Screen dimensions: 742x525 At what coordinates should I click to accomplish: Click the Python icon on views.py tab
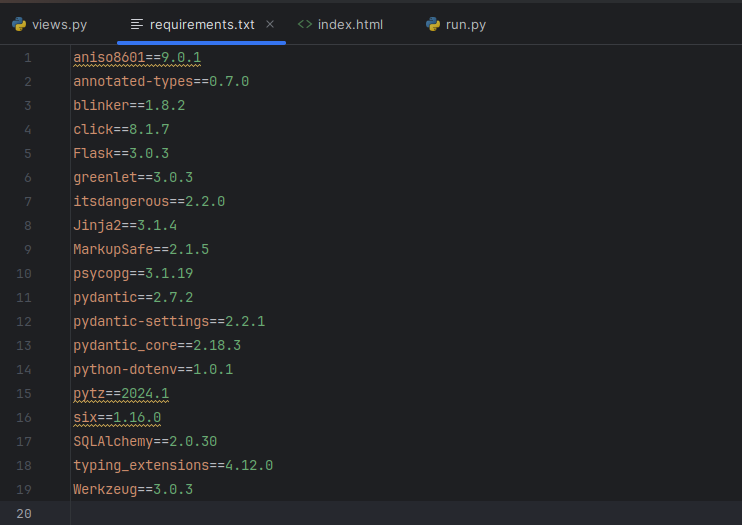[x=19, y=25]
